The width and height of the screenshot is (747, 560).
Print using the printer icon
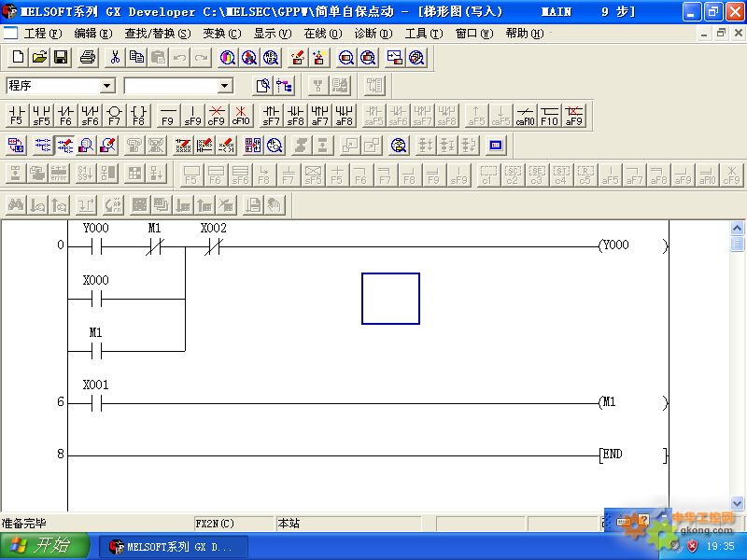click(x=88, y=57)
